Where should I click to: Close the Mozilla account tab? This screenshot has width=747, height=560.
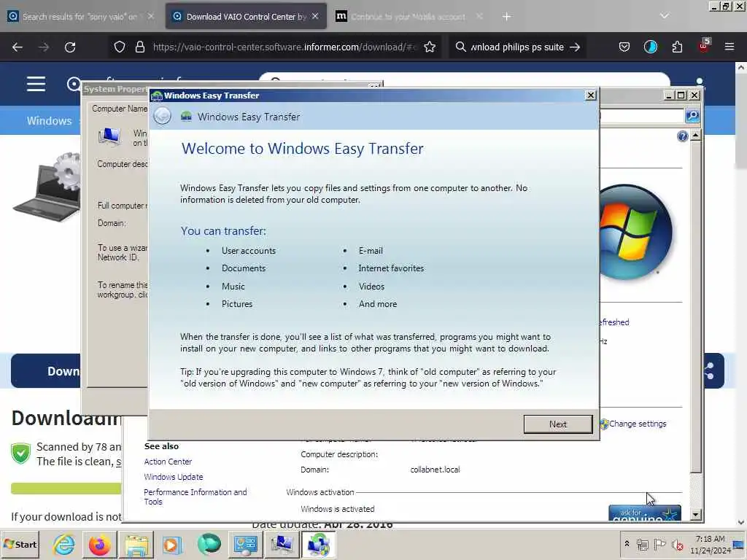[x=479, y=16]
